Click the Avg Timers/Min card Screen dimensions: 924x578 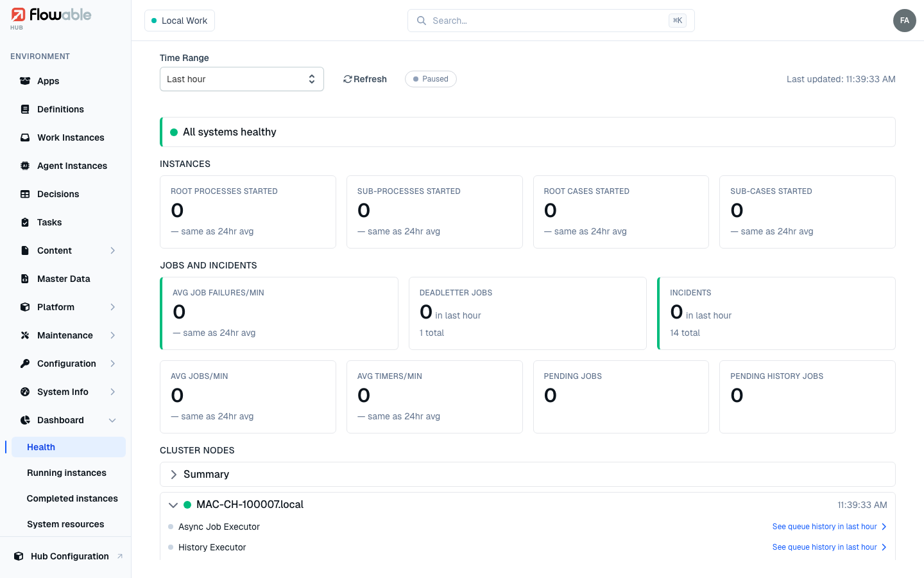click(x=434, y=397)
